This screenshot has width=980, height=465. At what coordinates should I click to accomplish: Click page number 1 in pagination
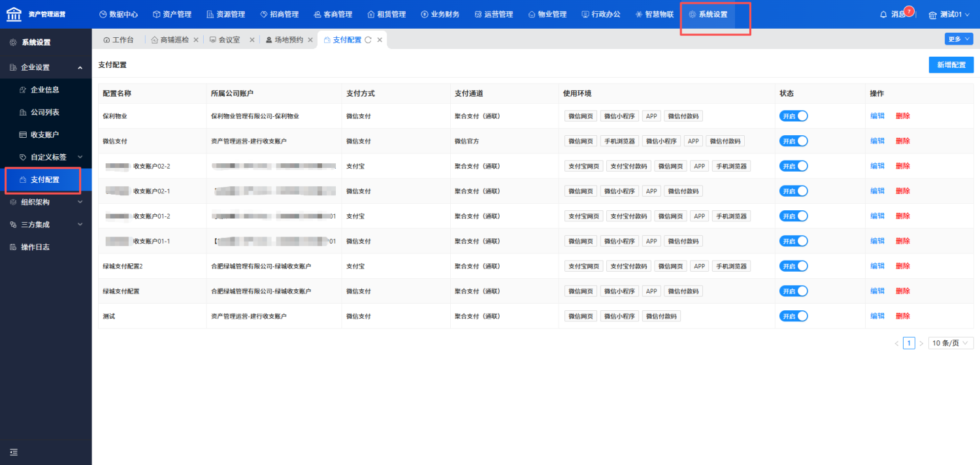coord(909,344)
